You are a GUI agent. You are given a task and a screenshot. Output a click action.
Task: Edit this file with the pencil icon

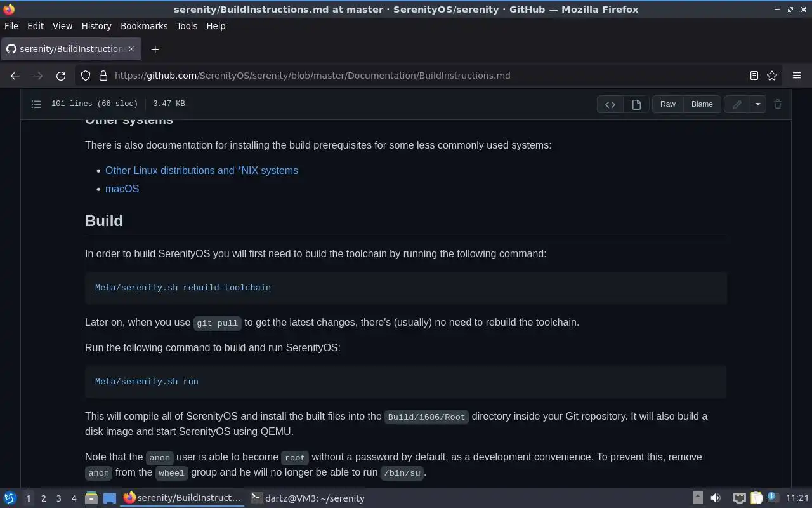(737, 104)
